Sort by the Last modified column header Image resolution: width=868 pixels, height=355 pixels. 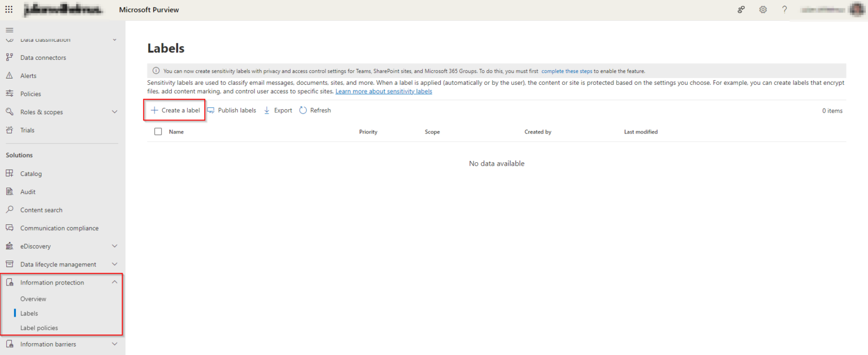[641, 132]
